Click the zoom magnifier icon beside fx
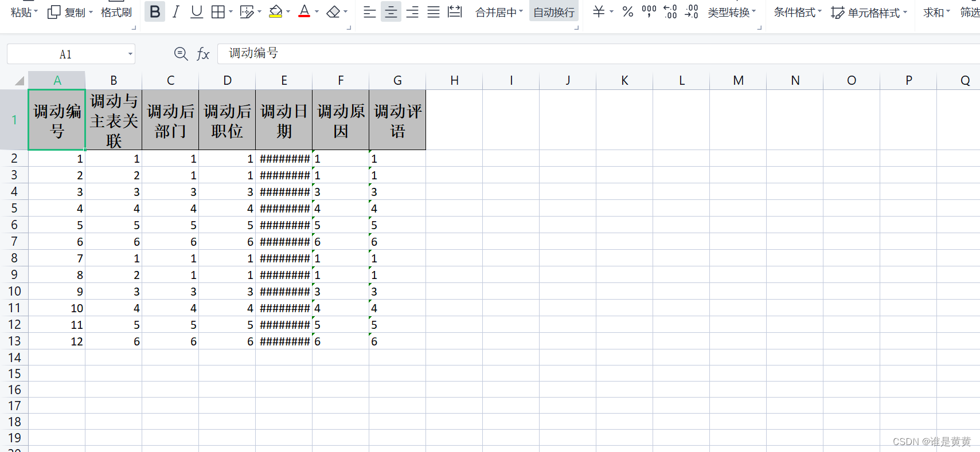This screenshot has width=980, height=452. click(181, 54)
